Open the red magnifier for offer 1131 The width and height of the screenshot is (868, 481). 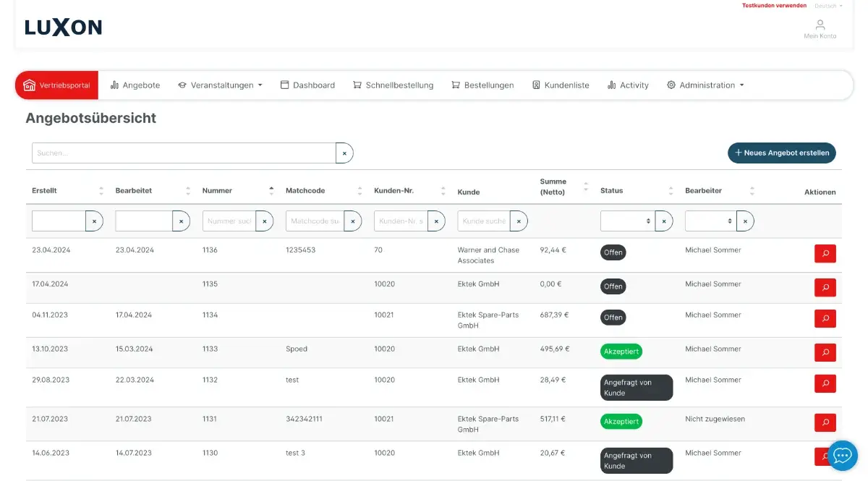point(825,422)
